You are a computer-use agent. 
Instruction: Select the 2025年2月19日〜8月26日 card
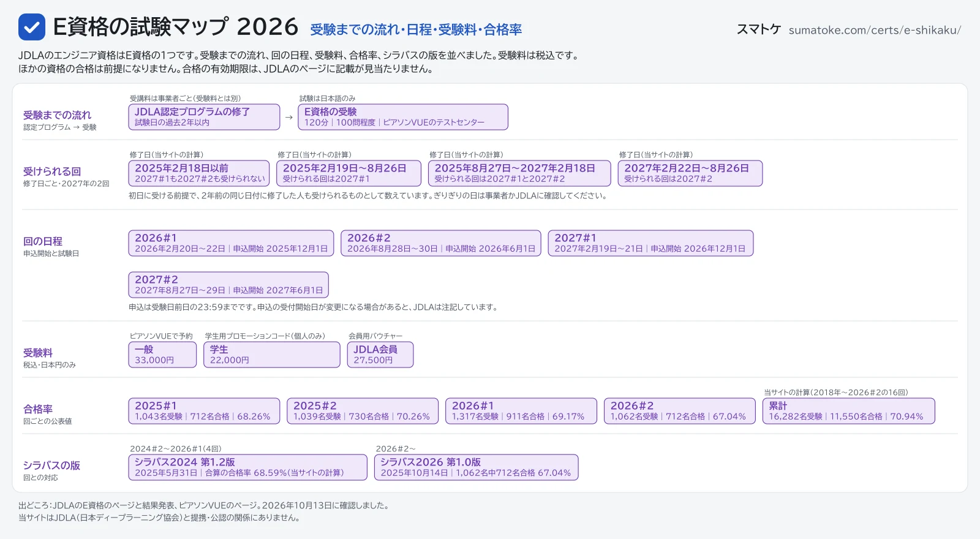[349, 173]
